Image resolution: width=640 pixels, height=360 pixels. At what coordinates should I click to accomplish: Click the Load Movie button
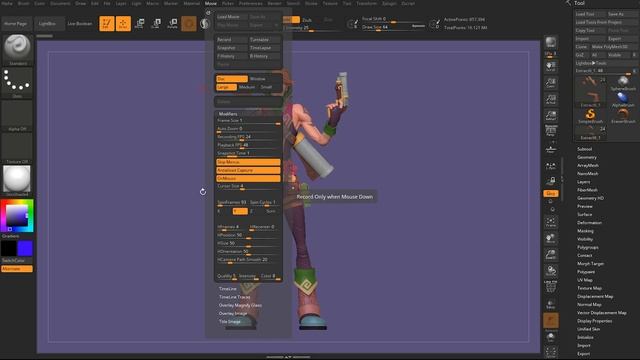coord(231,17)
